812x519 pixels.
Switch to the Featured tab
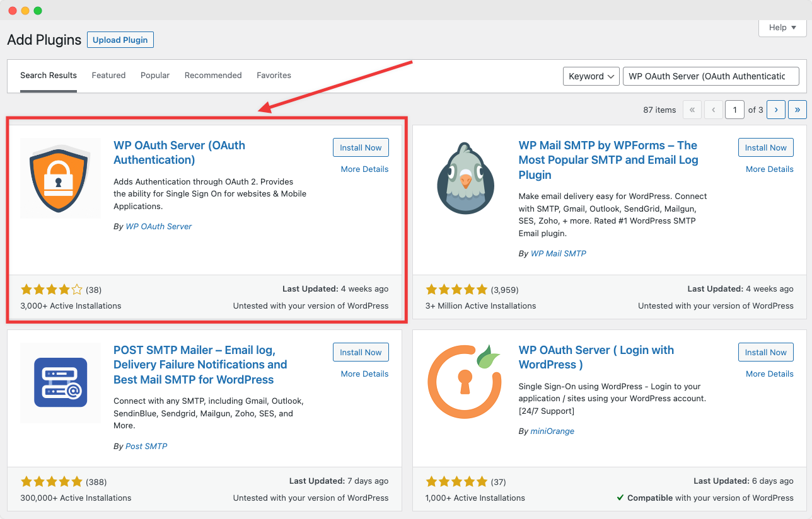point(108,76)
